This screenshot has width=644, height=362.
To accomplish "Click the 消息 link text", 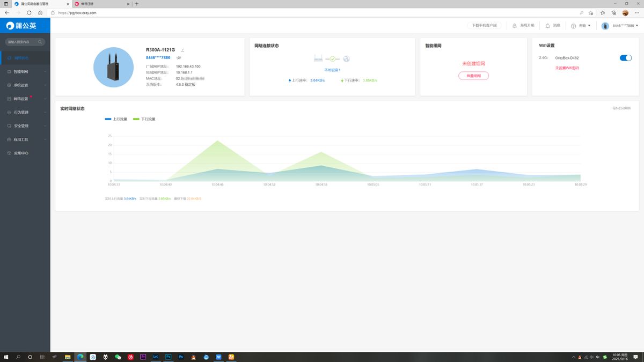I will pyautogui.click(x=557, y=26).
